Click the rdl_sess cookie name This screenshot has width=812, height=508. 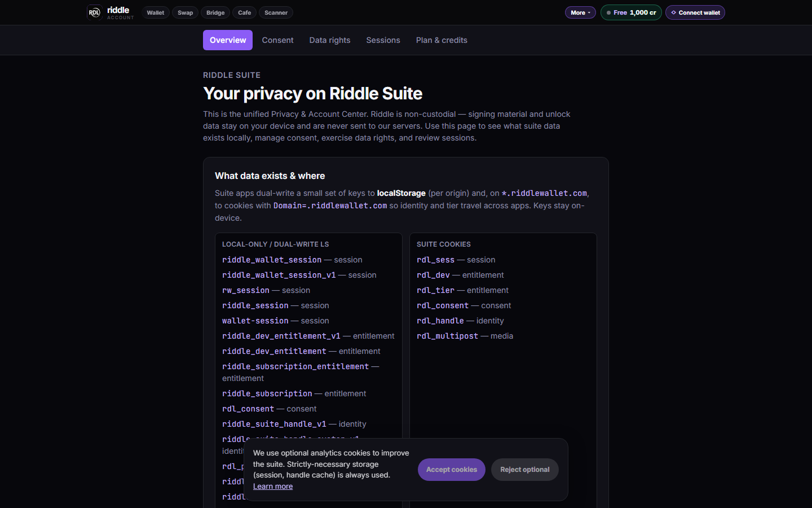[435, 260]
